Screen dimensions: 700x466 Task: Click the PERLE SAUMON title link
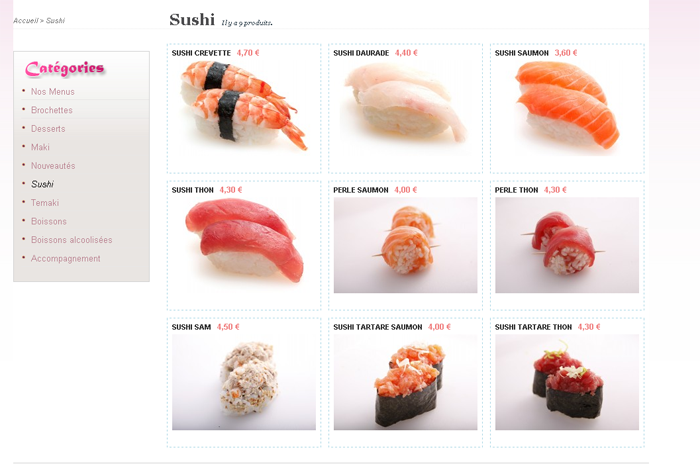[x=361, y=190]
